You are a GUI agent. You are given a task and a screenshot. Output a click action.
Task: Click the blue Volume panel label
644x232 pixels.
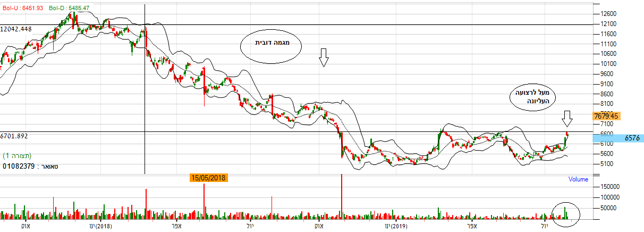pyautogui.click(x=578, y=179)
